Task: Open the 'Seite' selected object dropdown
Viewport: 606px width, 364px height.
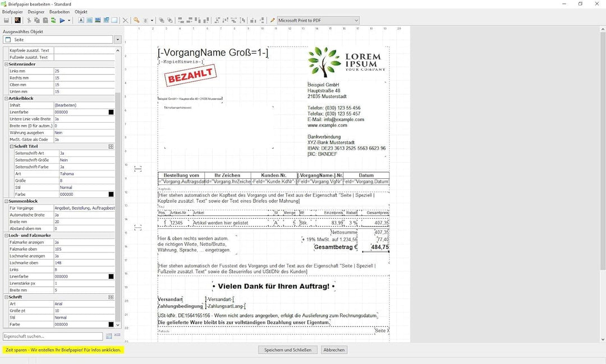Action: tap(117, 40)
